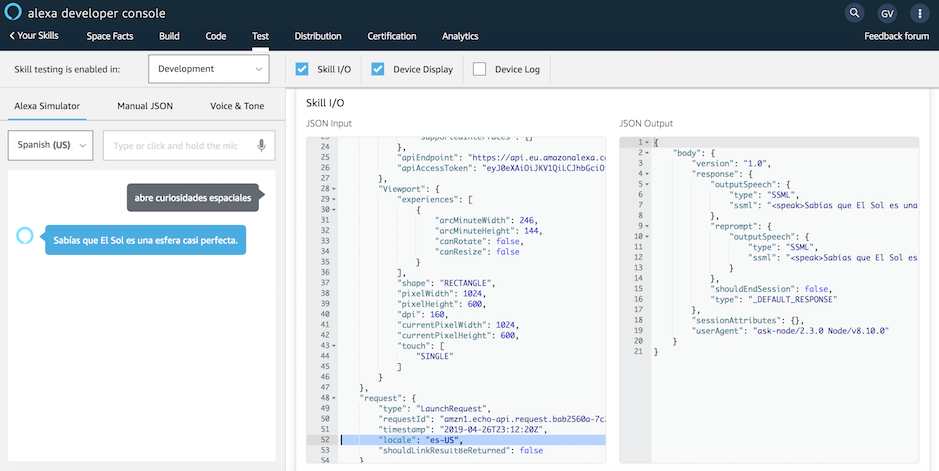The width and height of the screenshot is (939, 471).
Task: Open the vertical three-dot options menu
Action: [x=920, y=13]
